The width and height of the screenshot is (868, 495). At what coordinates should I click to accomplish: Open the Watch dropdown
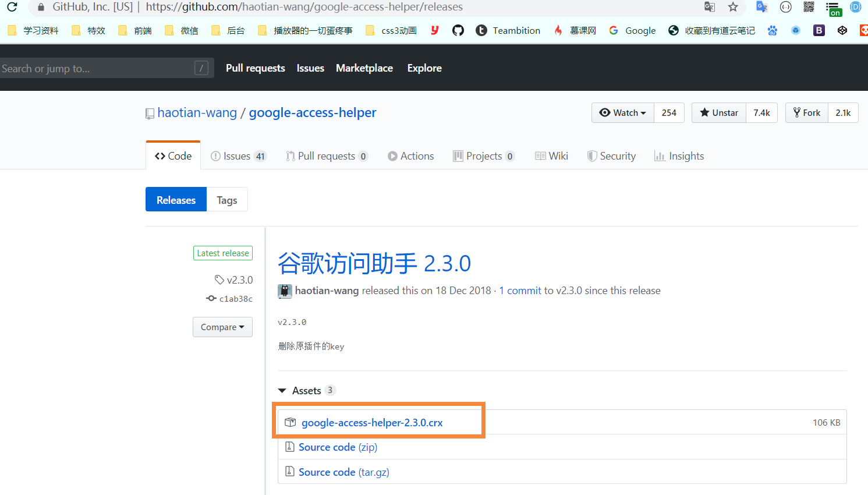(x=623, y=113)
